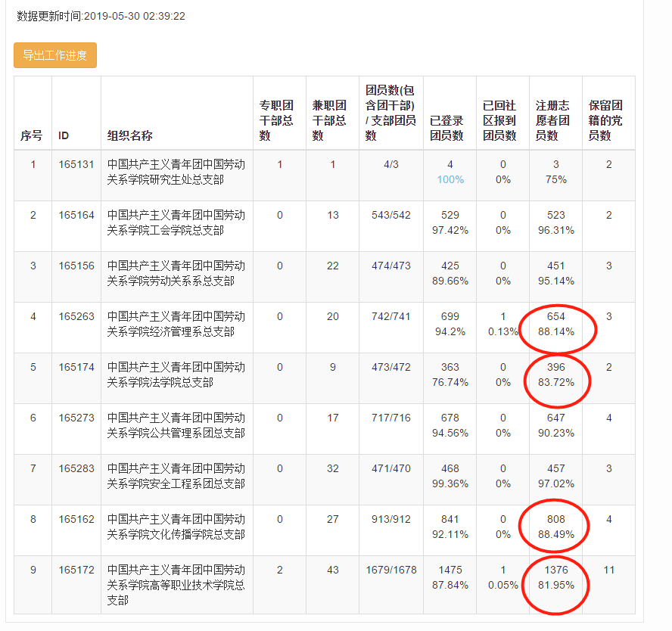The width and height of the screenshot is (672, 631).
Task: Click volunteer value 81.95%
Action: pyautogui.click(x=556, y=585)
